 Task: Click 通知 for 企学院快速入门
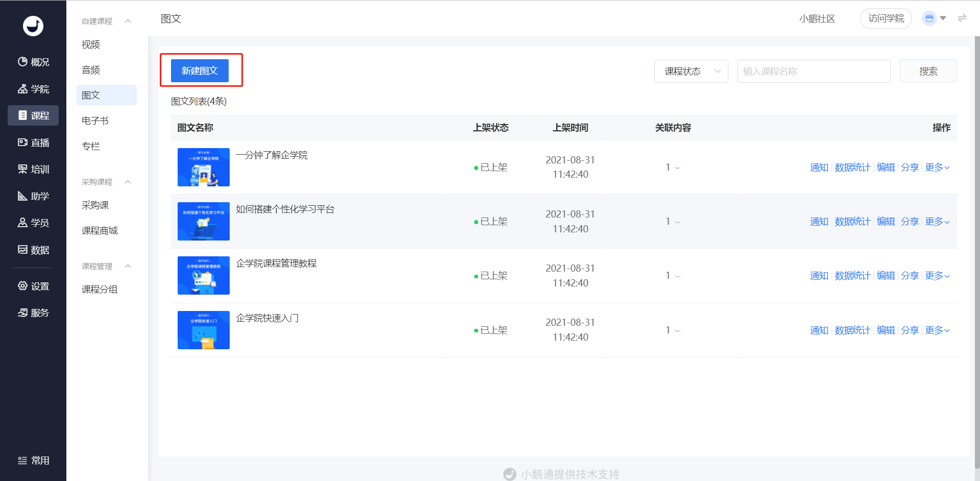819,330
